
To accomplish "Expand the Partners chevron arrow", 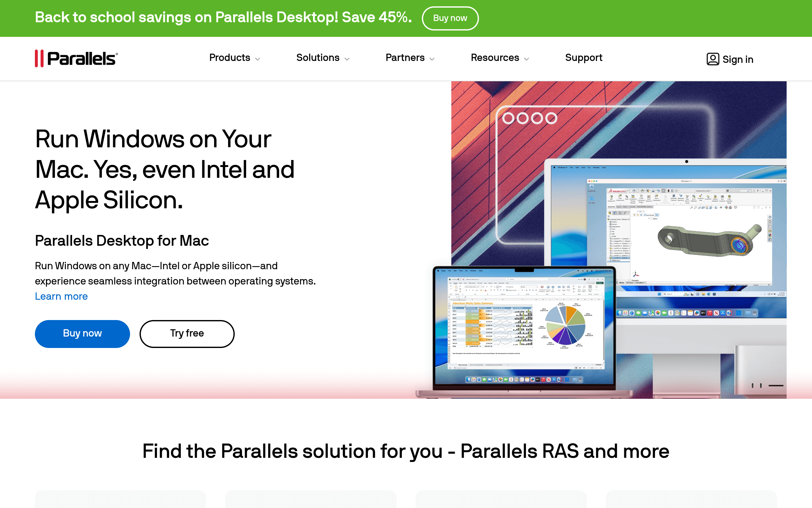I will (x=432, y=59).
